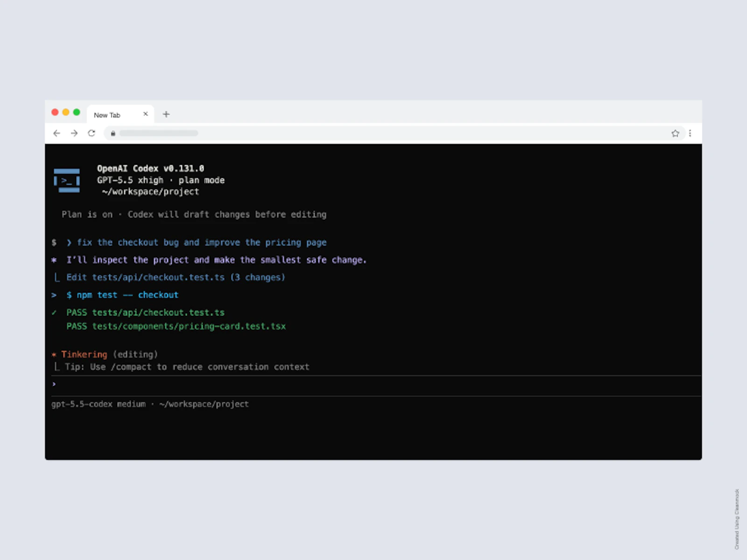Click the 'I'll inspect the project' response line
Image resolution: width=747 pixels, height=560 pixels.
tap(216, 260)
